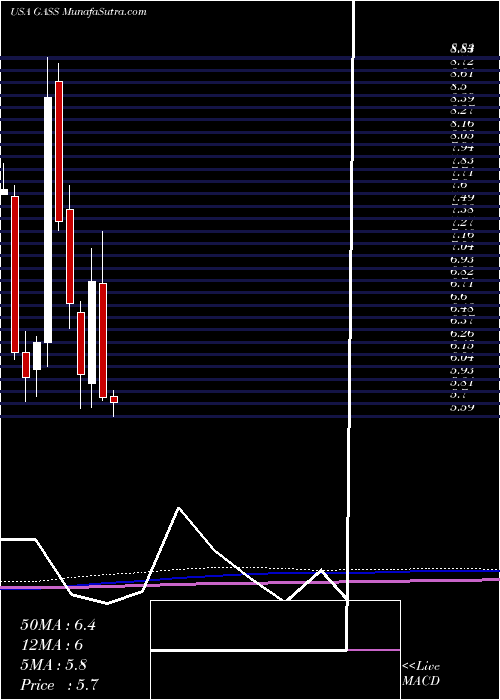This screenshot has height=700, width=500.
Task: Click the tallest white candle body
Action: (48, 220)
